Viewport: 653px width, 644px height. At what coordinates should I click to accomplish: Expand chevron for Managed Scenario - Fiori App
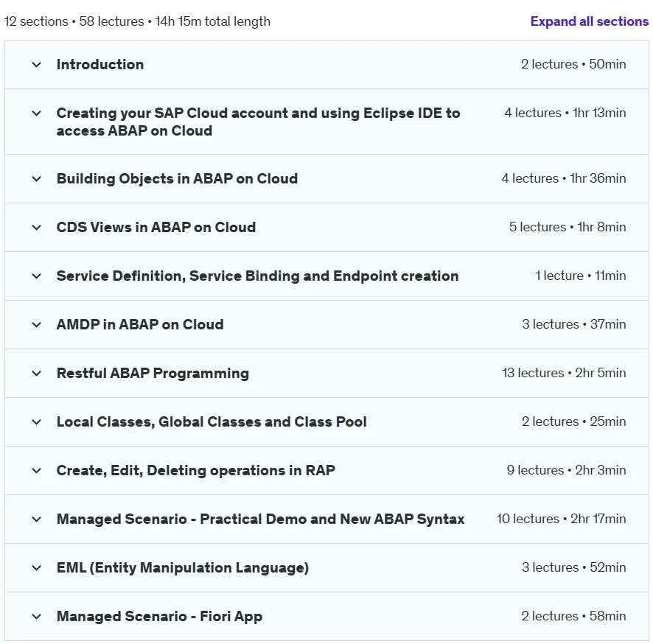pyautogui.click(x=37, y=617)
